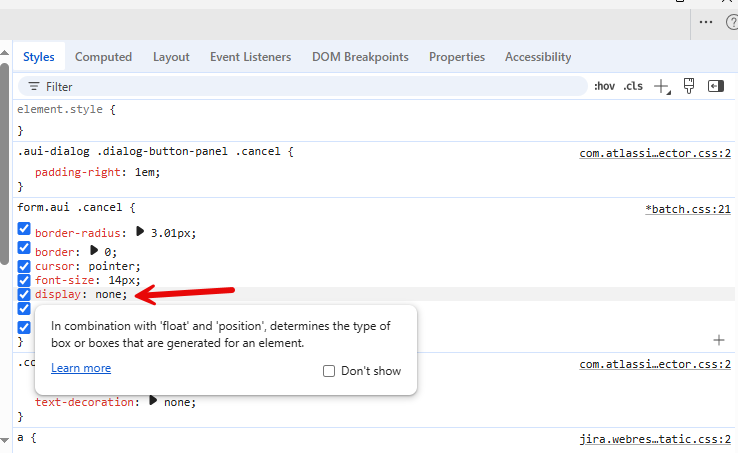Open element classes with .cls
The width and height of the screenshot is (738, 453).
pyautogui.click(x=633, y=86)
